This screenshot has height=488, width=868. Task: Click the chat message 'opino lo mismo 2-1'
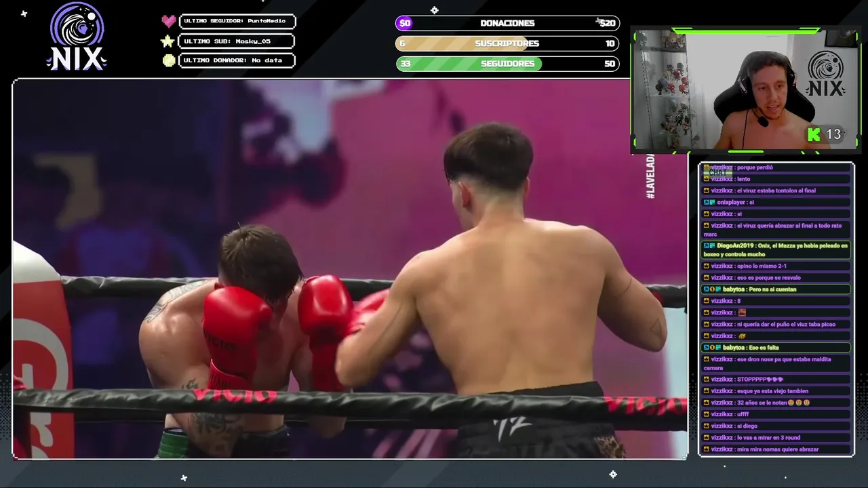point(776,266)
